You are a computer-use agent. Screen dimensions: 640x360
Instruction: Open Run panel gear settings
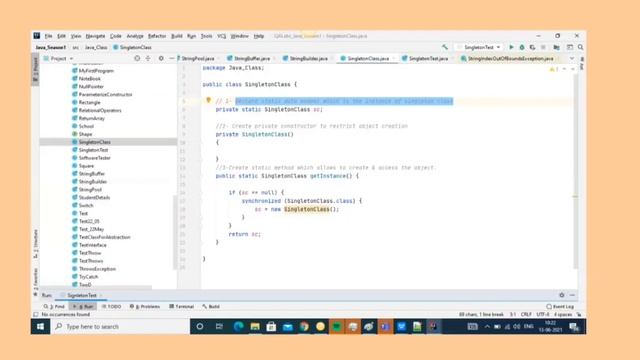[562, 295]
